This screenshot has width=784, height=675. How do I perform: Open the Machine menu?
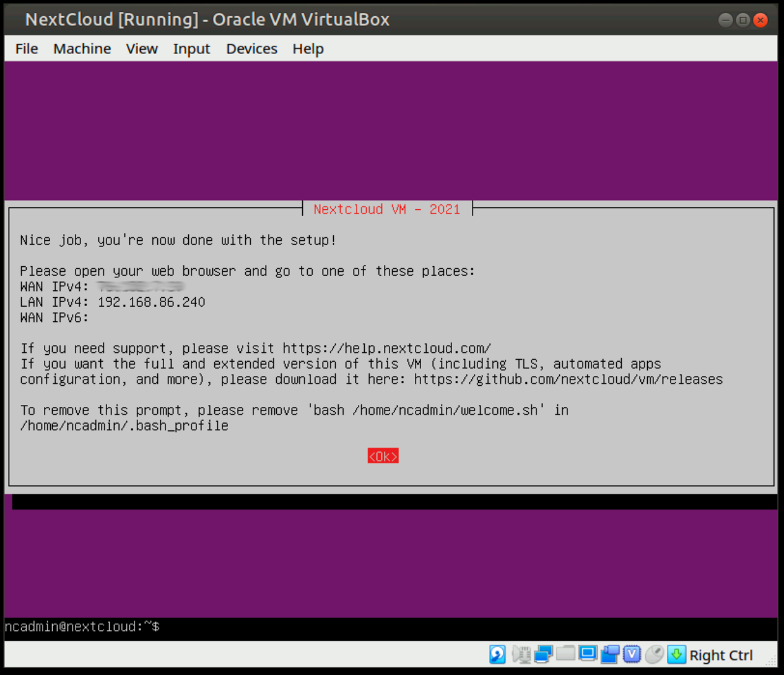coord(82,48)
